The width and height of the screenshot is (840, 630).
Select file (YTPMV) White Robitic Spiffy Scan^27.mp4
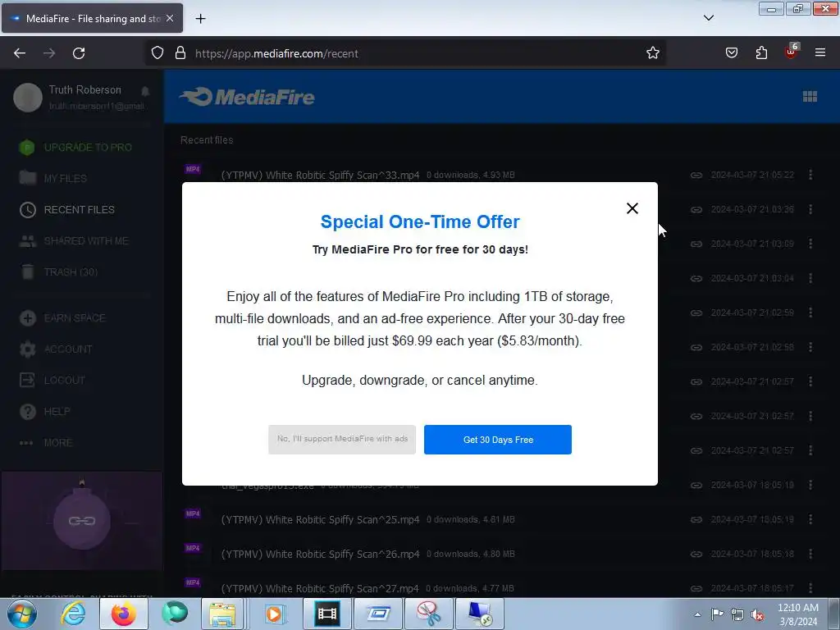pyautogui.click(x=320, y=588)
